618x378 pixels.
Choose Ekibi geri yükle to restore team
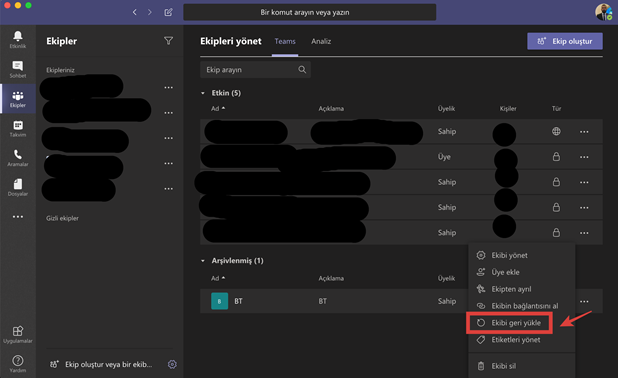516,323
